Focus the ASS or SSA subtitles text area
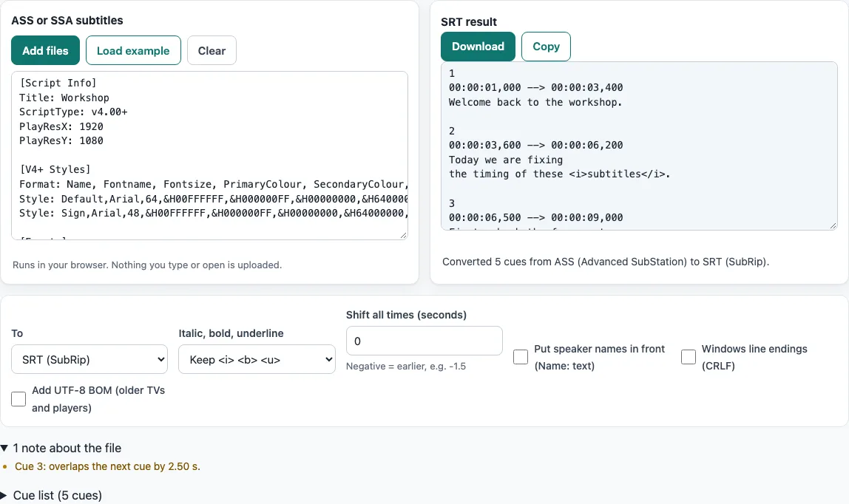Viewport: 849px width, 504px height. 209,155
